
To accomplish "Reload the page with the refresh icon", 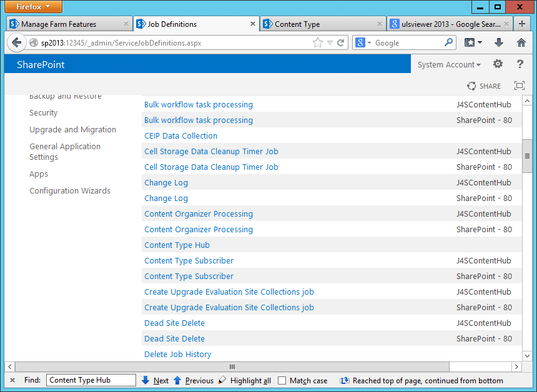I will tap(340, 43).
